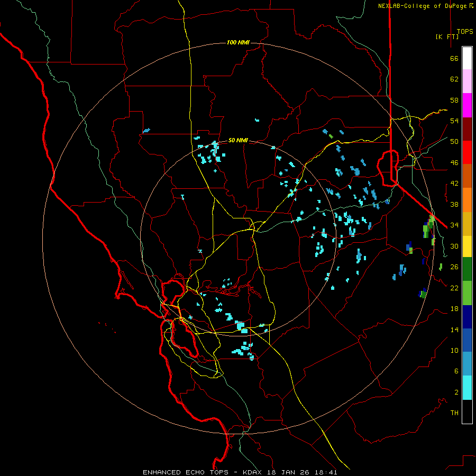Click the "TOPS" legend title
Viewport: 476px width, 476px height.
click(465, 32)
